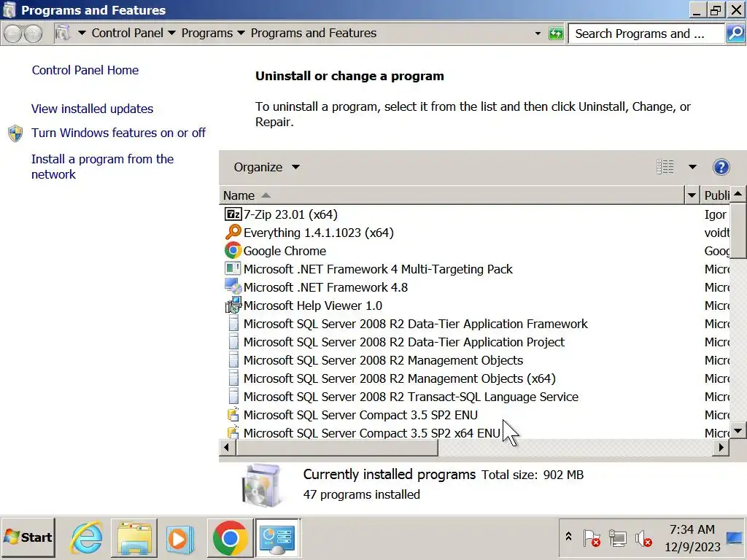Show hidden tray icons
Viewport: 747px width, 560px height.
[568, 537]
